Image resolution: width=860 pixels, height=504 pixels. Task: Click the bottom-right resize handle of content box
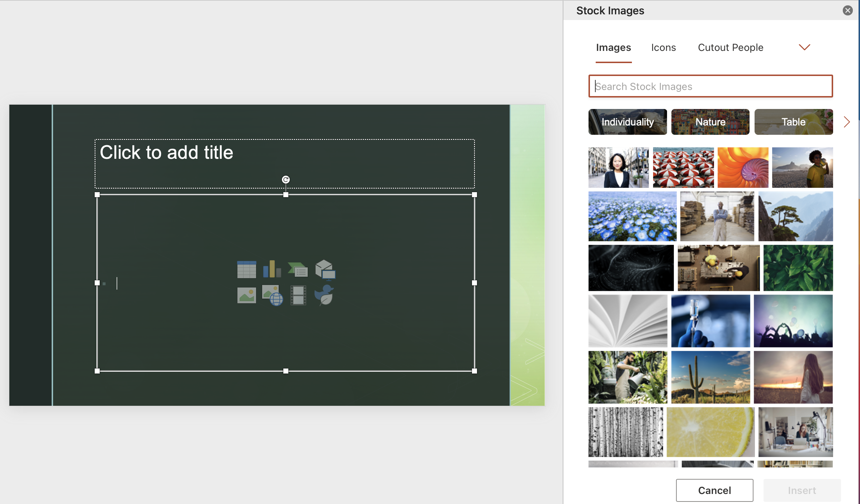474,371
